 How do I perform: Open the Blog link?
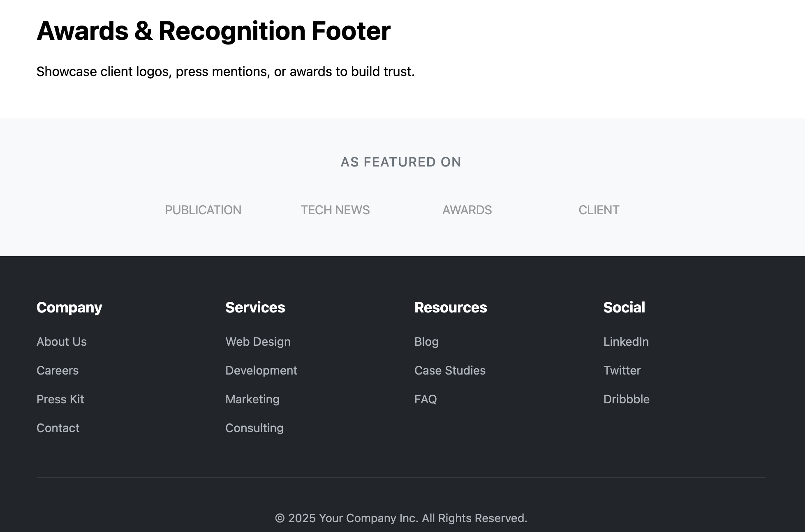(426, 342)
